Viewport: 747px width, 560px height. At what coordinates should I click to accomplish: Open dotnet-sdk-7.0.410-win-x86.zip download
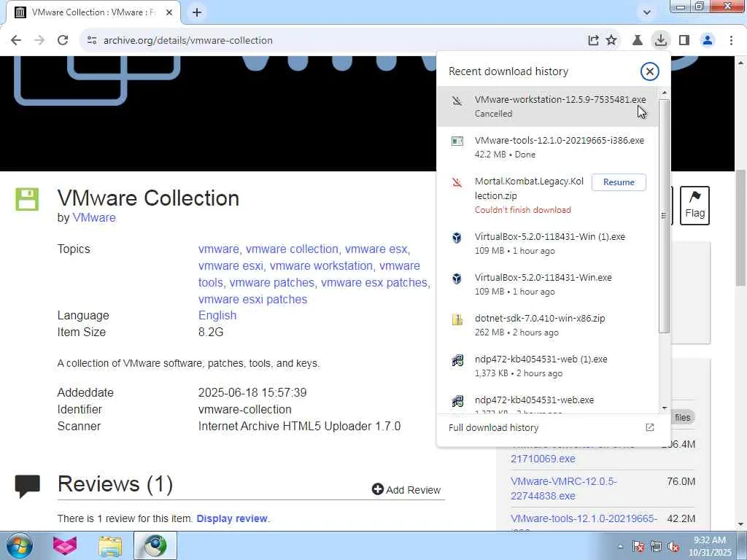(x=547, y=325)
